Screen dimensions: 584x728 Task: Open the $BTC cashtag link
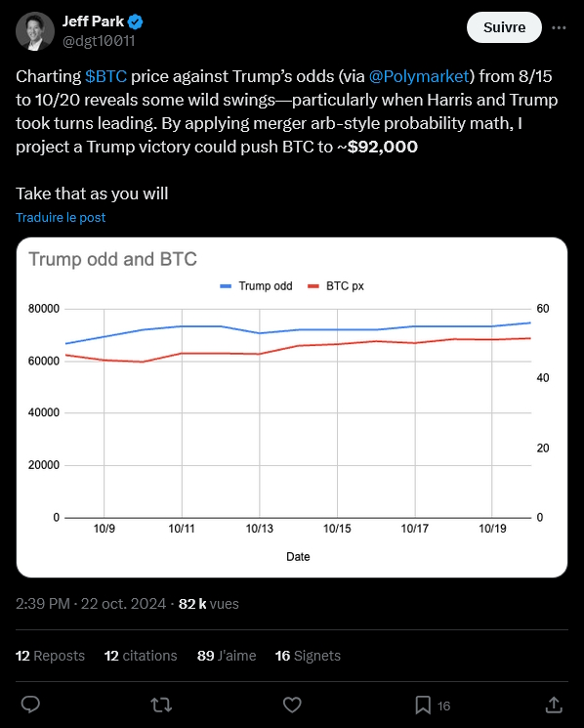pos(105,76)
